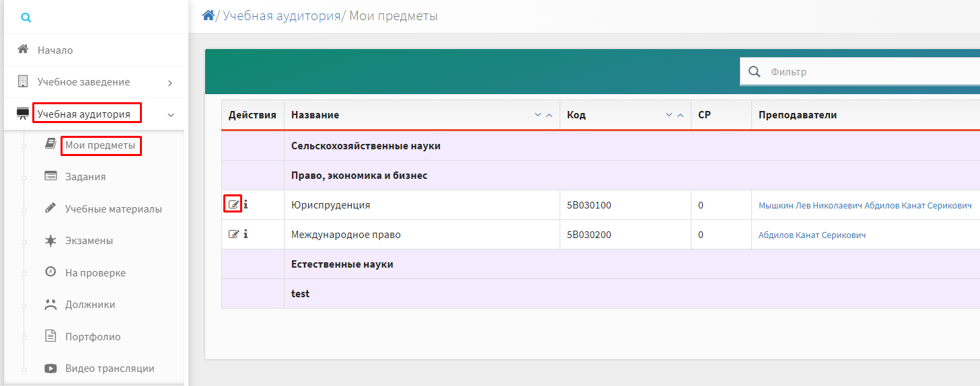Click the Международное право name cell
This screenshot has height=386, width=980.
[422, 235]
